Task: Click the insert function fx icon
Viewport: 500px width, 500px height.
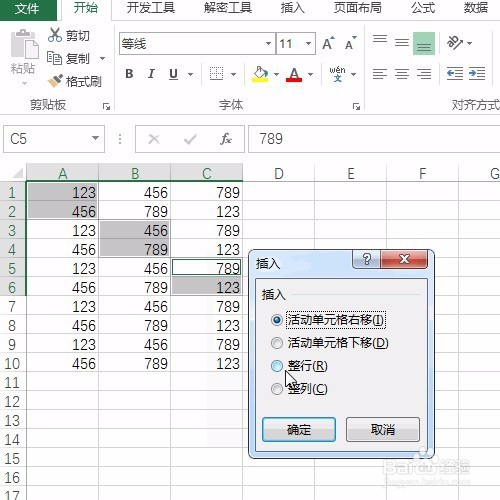Action: tap(226, 139)
